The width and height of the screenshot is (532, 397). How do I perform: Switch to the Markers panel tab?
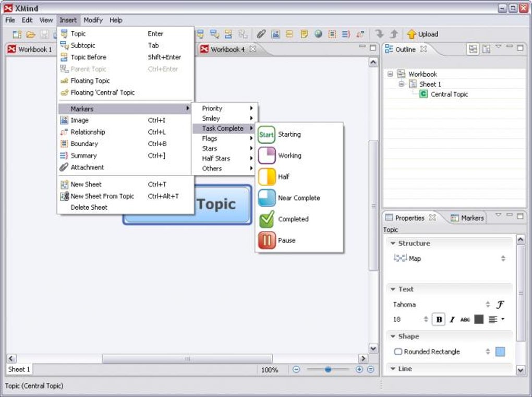(467, 218)
